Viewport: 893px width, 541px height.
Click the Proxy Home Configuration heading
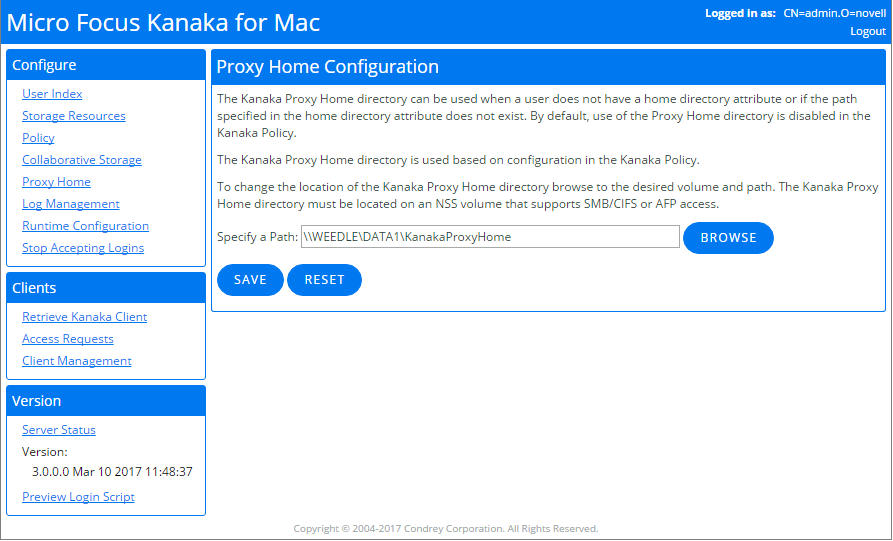click(327, 67)
